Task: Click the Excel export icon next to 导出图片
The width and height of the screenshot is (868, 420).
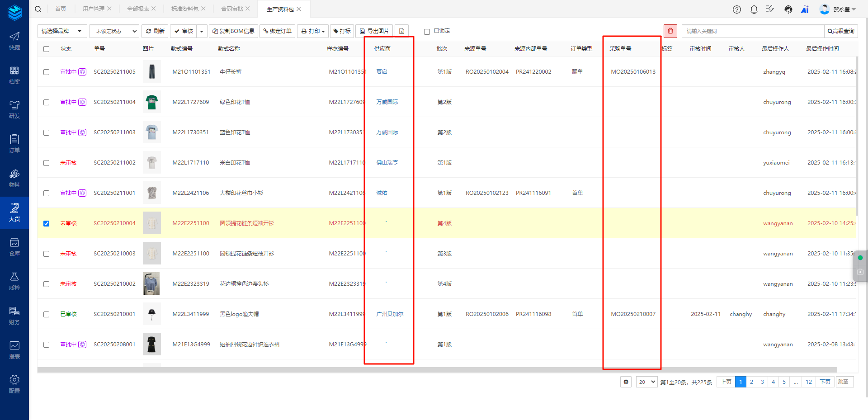Action: (x=401, y=31)
